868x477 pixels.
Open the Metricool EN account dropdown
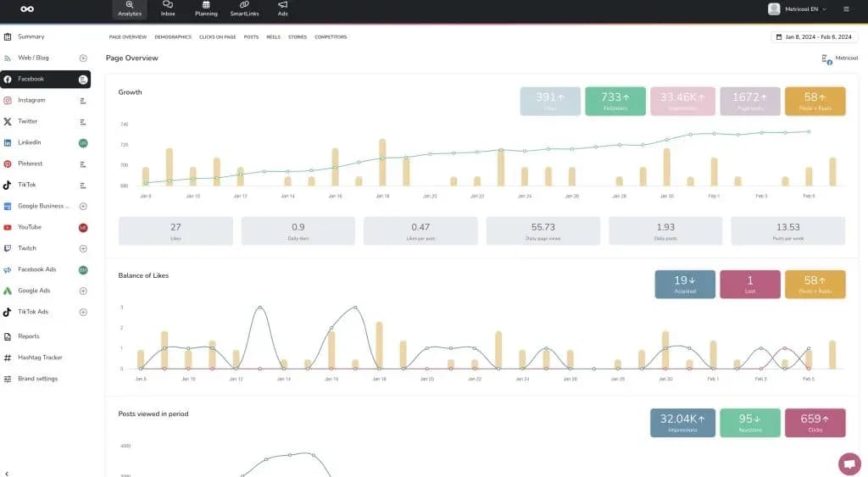[x=798, y=8]
